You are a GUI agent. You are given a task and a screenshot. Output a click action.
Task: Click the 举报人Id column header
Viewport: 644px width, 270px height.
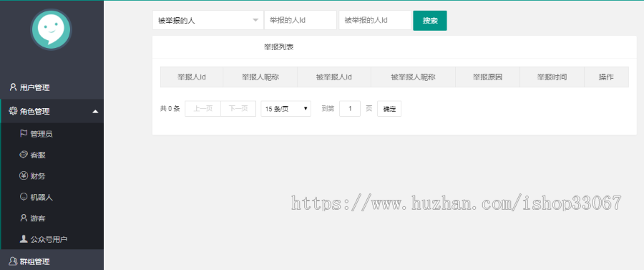(x=192, y=77)
